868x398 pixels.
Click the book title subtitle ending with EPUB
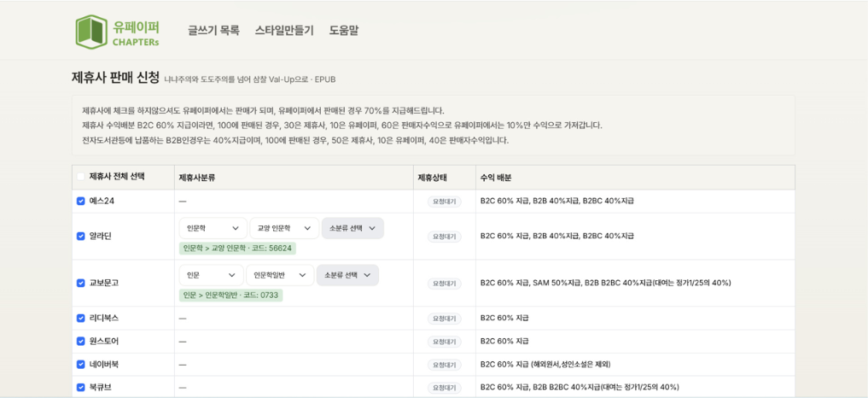pos(250,79)
